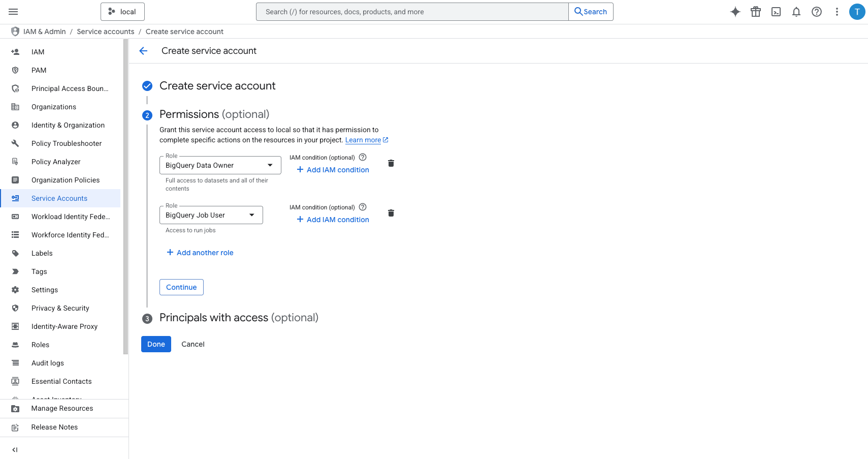Open the free trial gift icon
The height and width of the screenshot is (459, 868).
[756, 12]
